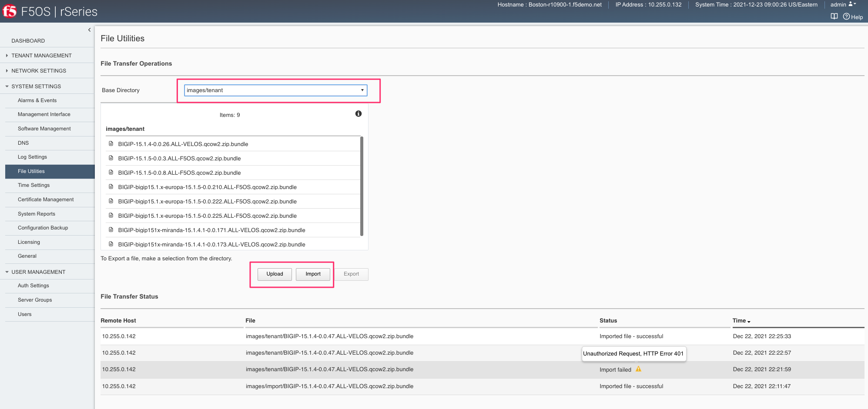Click the file list scrollbar
This screenshot has height=409, width=868.
(362, 186)
